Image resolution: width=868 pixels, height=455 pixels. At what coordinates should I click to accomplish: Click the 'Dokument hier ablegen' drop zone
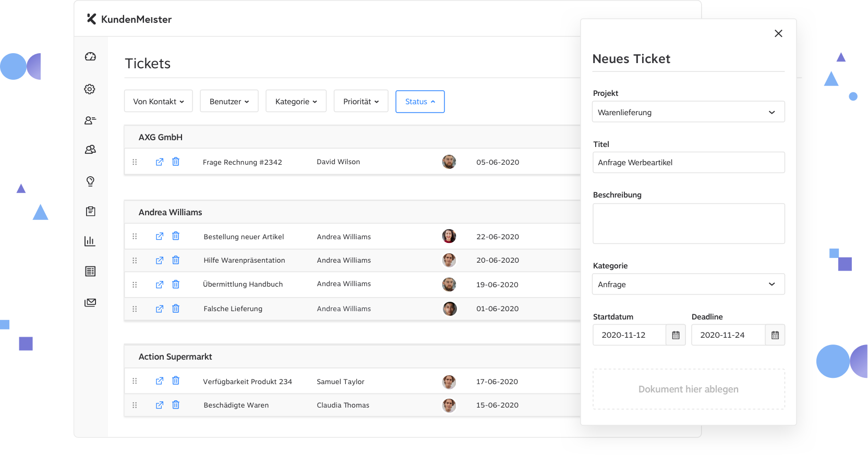pos(688,389)
